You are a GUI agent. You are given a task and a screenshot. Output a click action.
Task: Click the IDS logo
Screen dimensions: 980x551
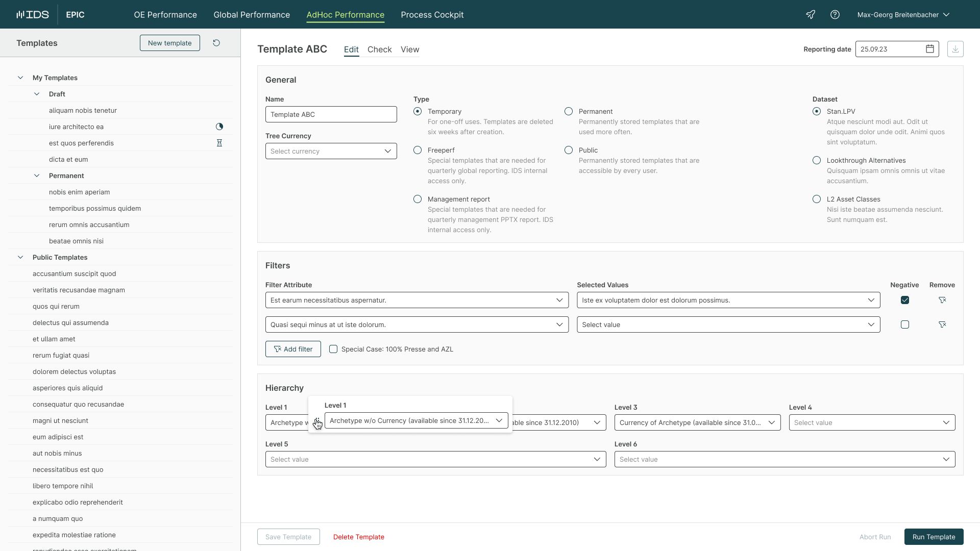pyautogui.click(x=33, y=14)
